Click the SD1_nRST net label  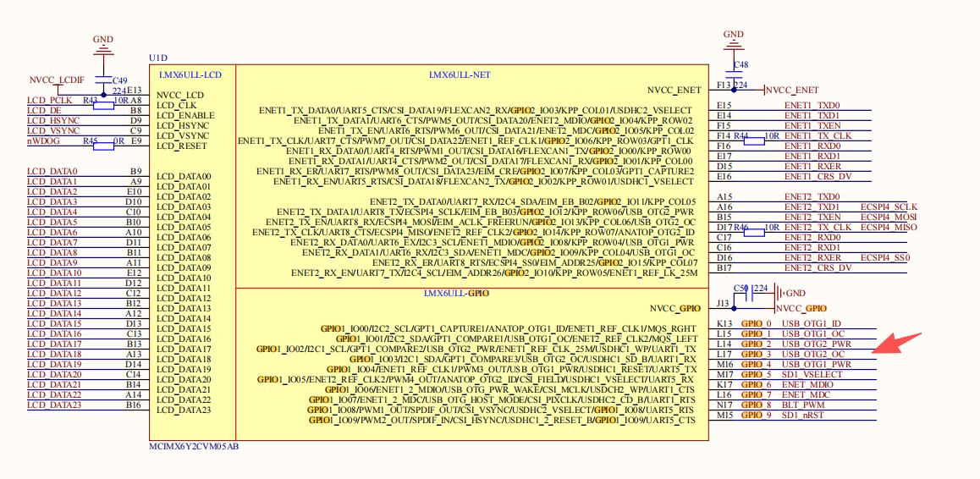[x=802, y=416]
